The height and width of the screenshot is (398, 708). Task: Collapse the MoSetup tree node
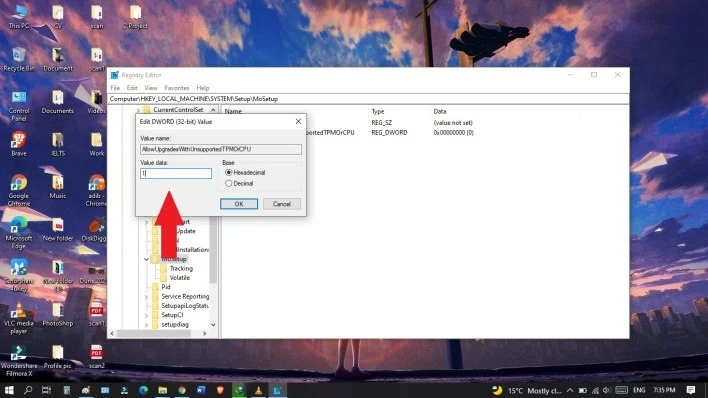click(x=146, y=259)
